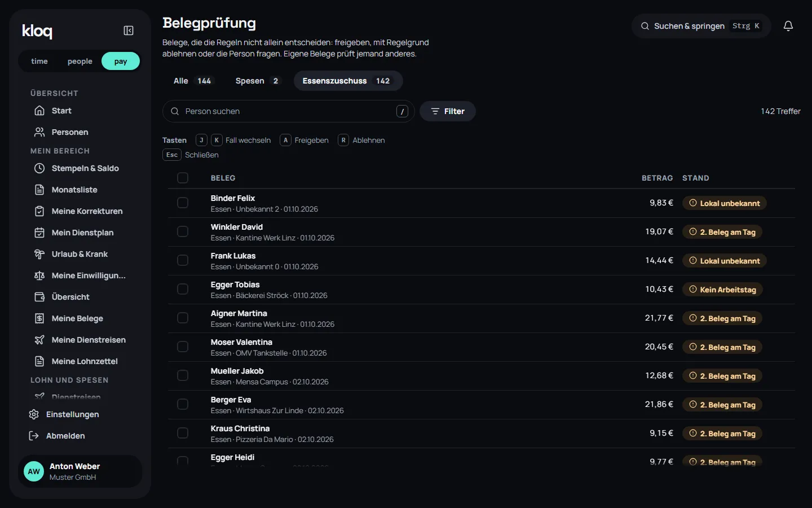Click the Meine Belege receipt icon
812x508 pixels.
pyautogui.click(x=39, y=318)
